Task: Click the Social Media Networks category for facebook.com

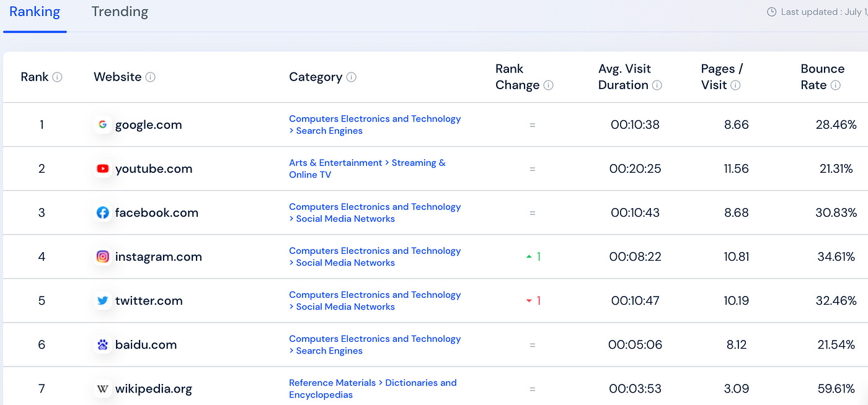Action: tap(375, 212)
